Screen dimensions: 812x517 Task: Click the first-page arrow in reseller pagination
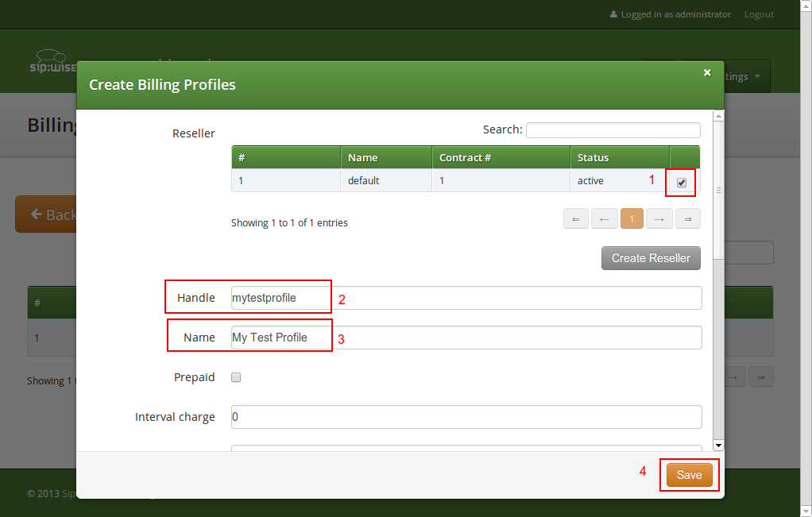click(x=575, y=218)
